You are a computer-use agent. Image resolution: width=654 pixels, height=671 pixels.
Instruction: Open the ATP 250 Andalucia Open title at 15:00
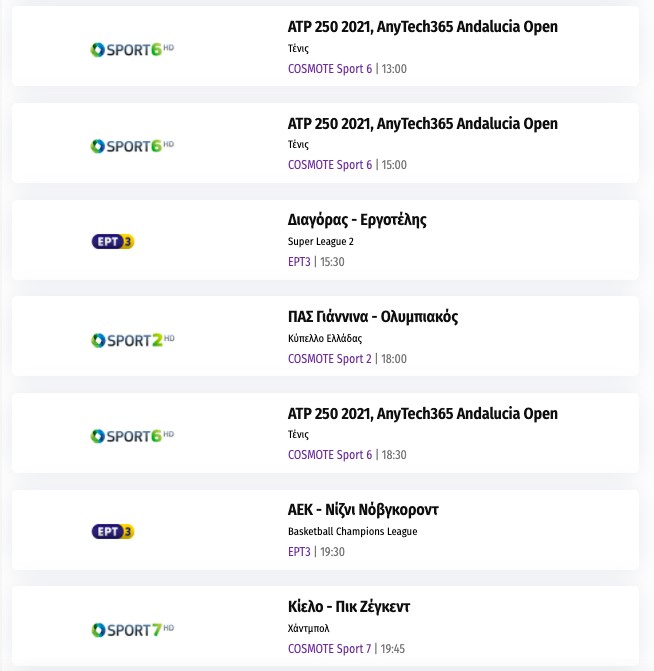[x=422, y=124]
